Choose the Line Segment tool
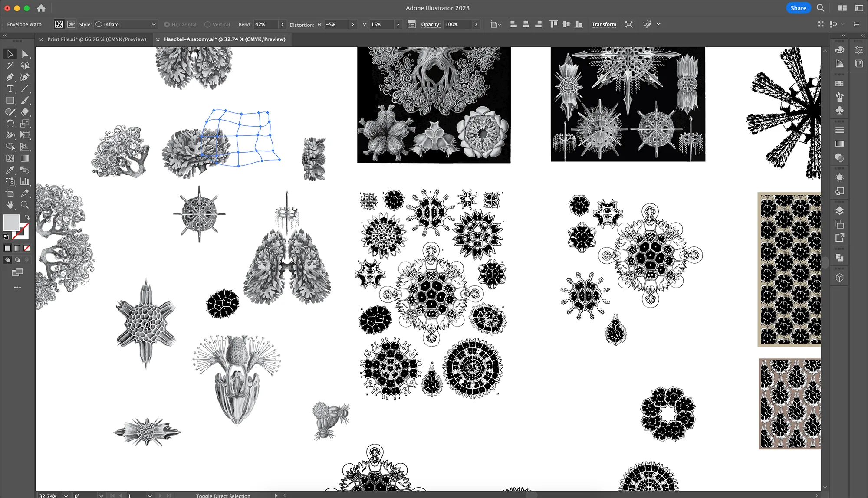 coord(25,88)
